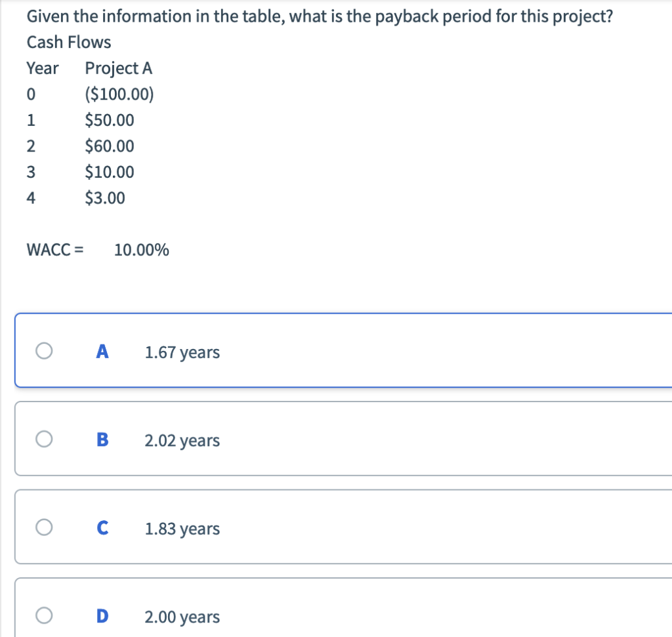This screenshot has height=637, width=672.
Task: Select the radio button for option C
Action: tap(43, 528)
